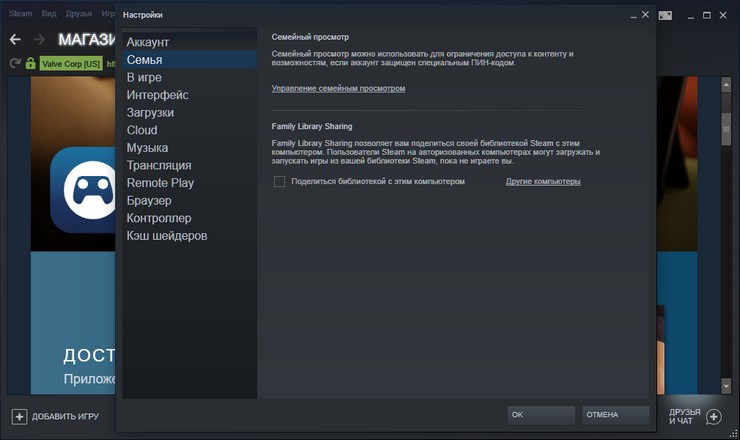Enable sharing library with this computer
The height and width of the screenshot is (440, 740).
click(279, 182)
